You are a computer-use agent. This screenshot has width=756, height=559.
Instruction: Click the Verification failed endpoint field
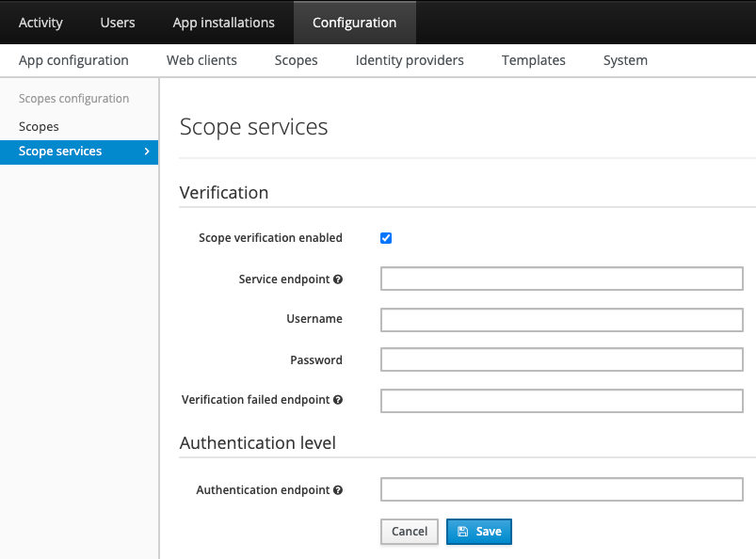562,401
